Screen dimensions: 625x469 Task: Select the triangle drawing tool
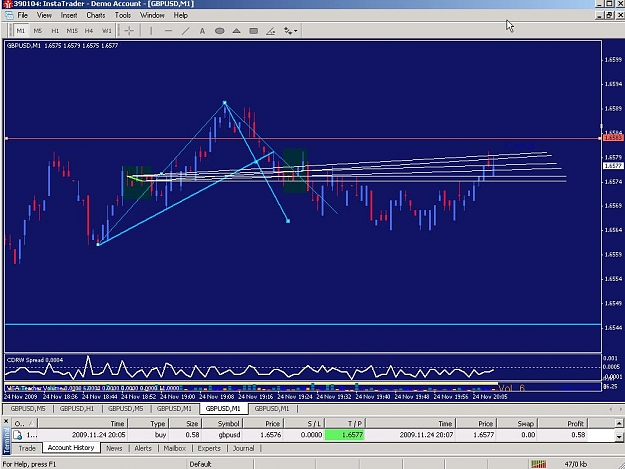(x=236, y=31)
